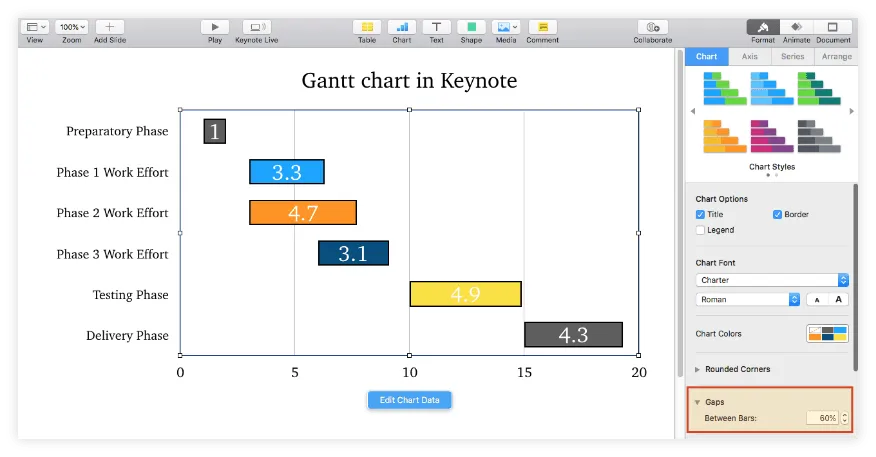Open the Chart Colors swatch picker
876x457 pixels.
(827, 333)
